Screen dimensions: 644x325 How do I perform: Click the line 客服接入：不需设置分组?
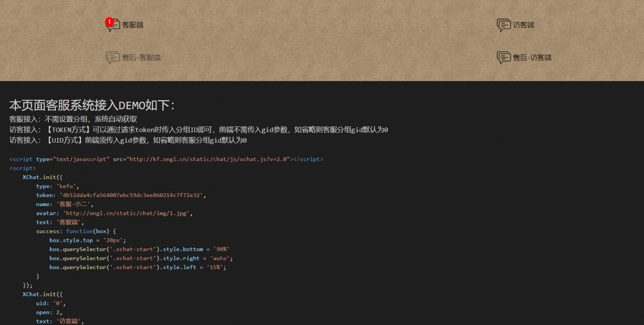(x=73, y=119)
